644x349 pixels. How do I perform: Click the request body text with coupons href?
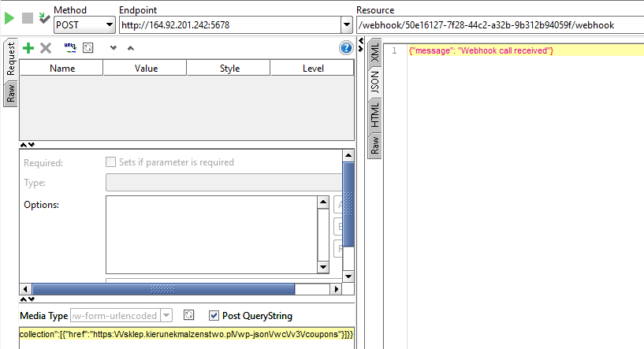[186, 334]
